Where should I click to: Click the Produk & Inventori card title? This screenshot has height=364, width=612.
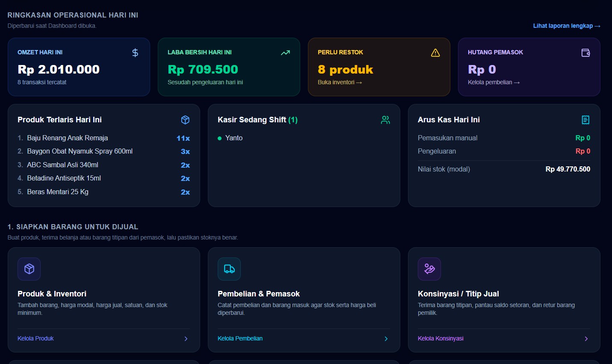point(52,294)
